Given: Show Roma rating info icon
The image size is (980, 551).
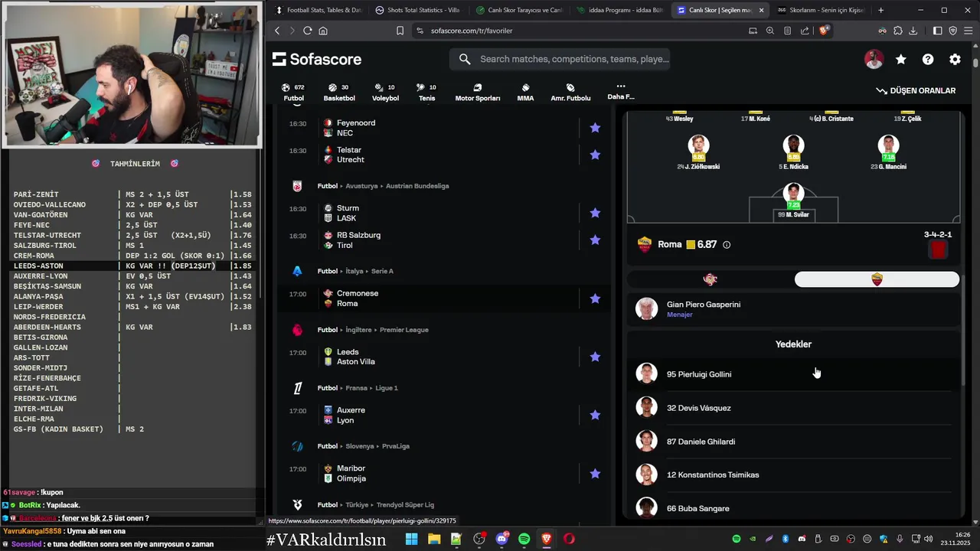Looking at the screenshot, I should point(727,245).
